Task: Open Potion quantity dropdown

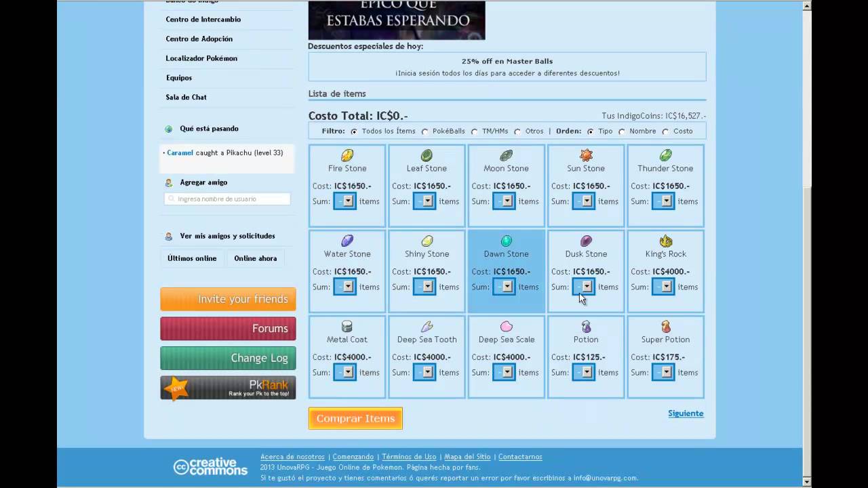Action: click(583, 372)
